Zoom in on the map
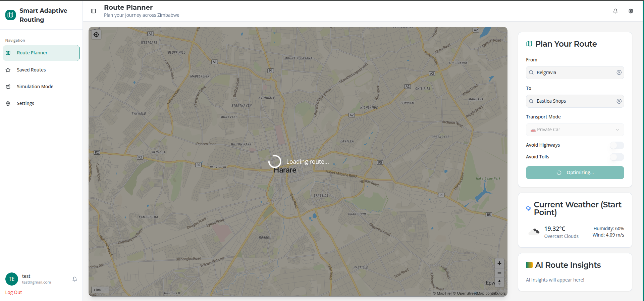The height and width of the screenshot is (301, 644). pos(499,263)
